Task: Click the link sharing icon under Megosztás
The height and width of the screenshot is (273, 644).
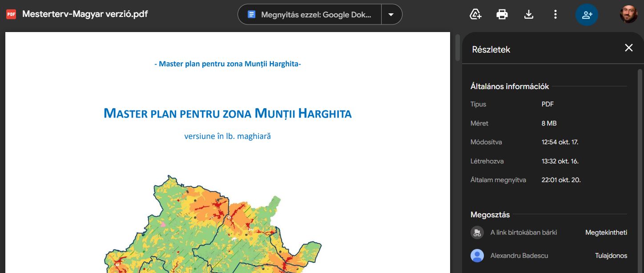Action: (x=477, y=232)
